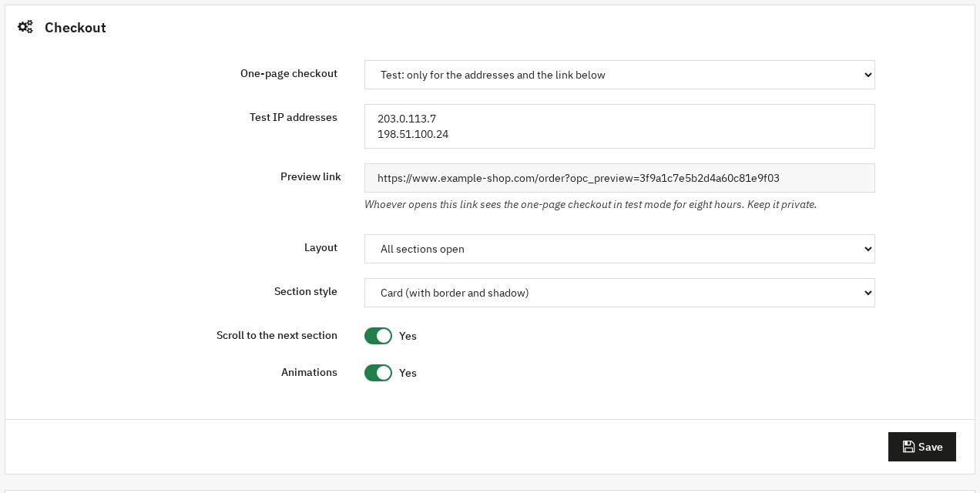The width and height of the screenshot is (980, 493).
Task: Click the Animations label
Action: (309, 373)
